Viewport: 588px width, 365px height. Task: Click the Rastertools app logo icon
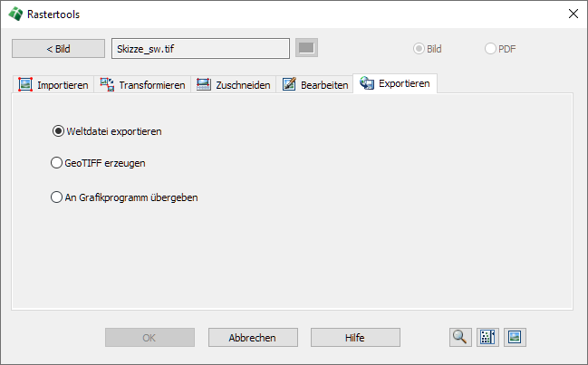coord(15,14)
